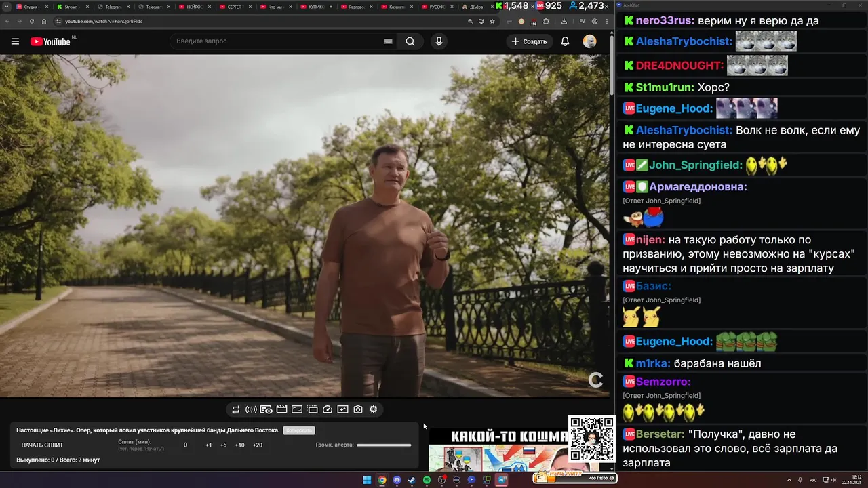
Task: Start voice search with the microphone icon
Action: pos(439,41)
